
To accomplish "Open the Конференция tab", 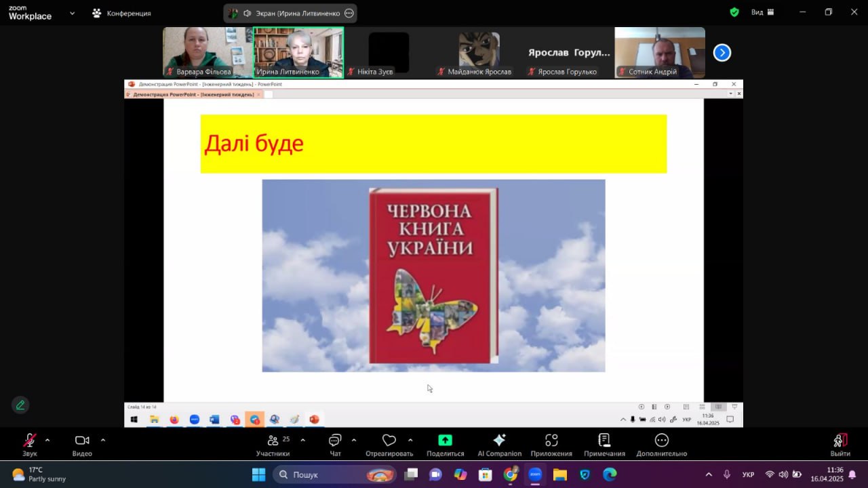I will [x=122, y=13].
